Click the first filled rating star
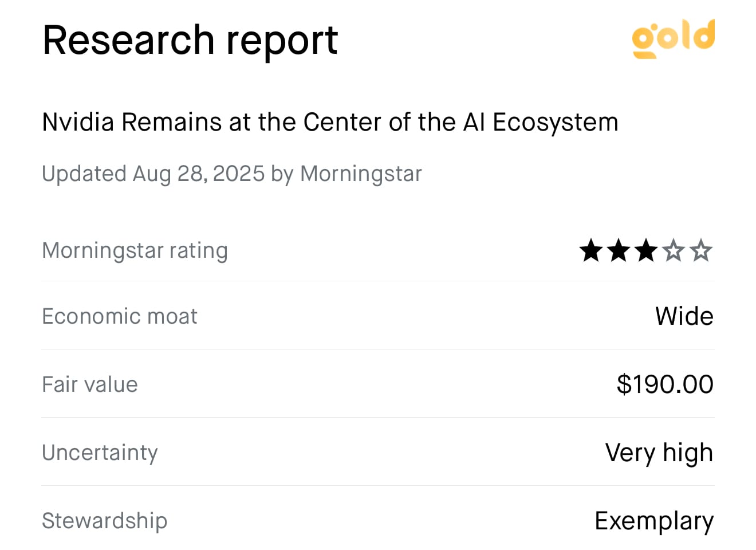The width and height of the screenshot is (756, 550). (591, 251)
